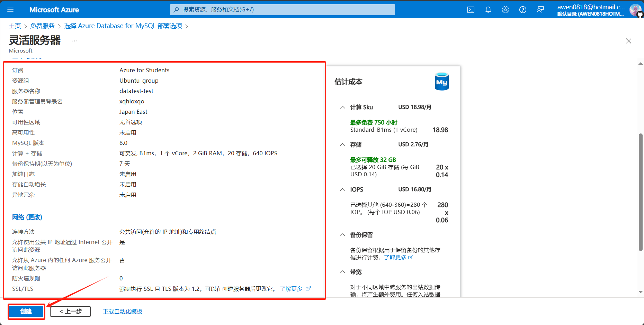Image resolution: width=644 pixels, height=325 pixels.
Task: Select the connection method value text
Action: tap(168, 232)
